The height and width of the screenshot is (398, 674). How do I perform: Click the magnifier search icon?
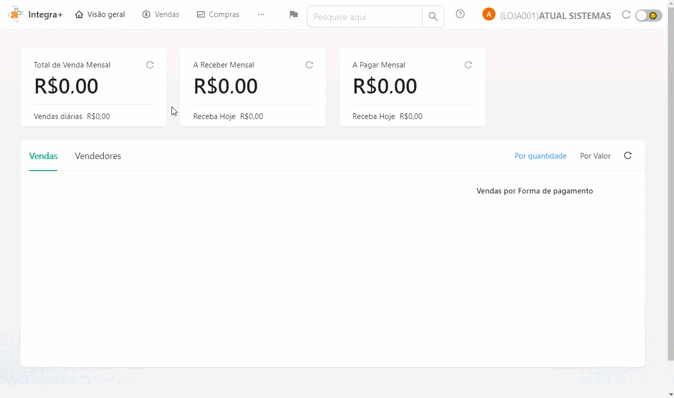click(433, 17)
